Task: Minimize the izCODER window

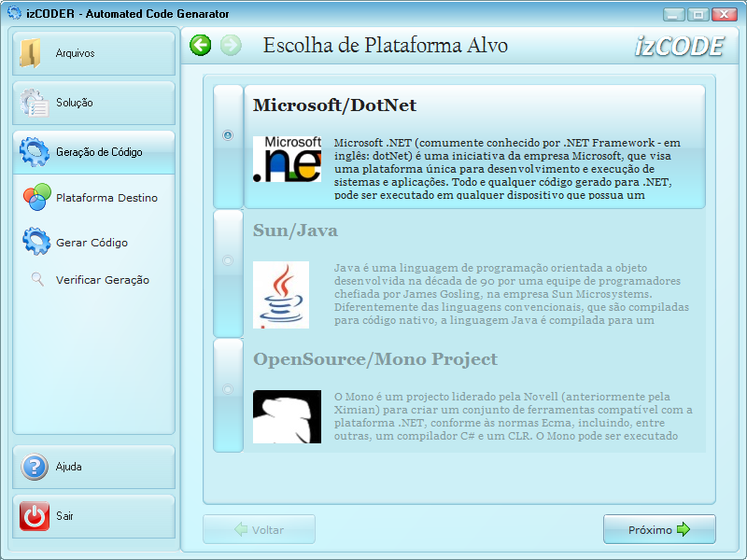Action: click(673, 14)
